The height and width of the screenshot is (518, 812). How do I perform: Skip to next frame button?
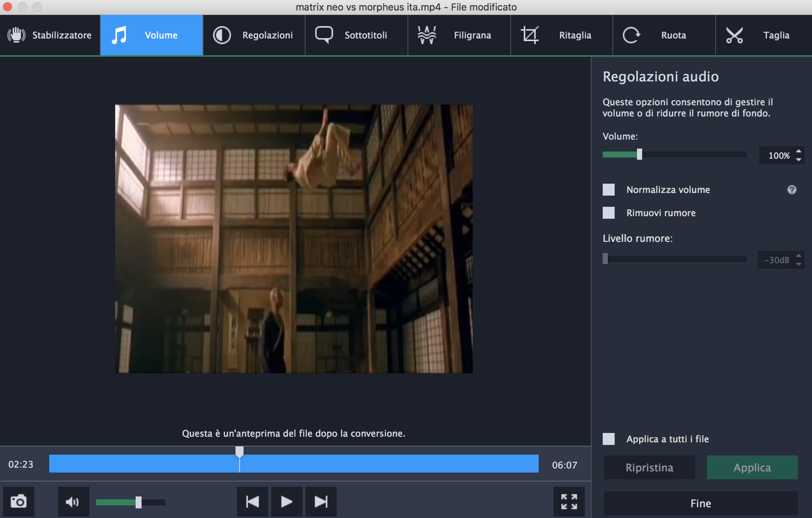pos(321,502)
